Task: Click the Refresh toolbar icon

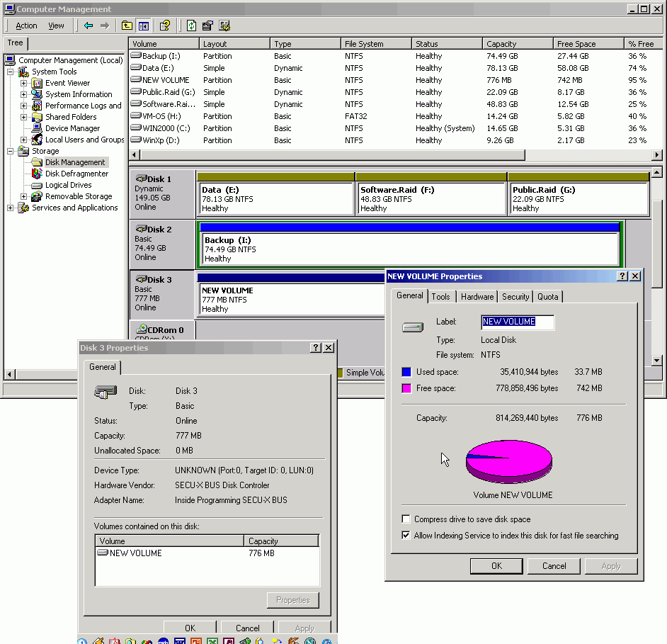Action: [x=191, y=26]
